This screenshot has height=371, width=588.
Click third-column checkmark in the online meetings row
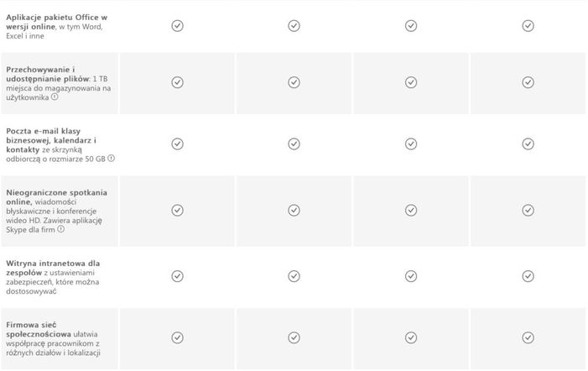tap(411, 210)
